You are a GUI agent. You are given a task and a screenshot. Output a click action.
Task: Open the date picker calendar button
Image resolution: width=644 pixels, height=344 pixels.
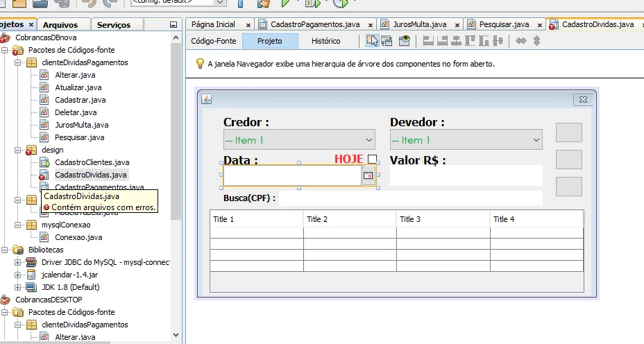[x=368, y=176]
